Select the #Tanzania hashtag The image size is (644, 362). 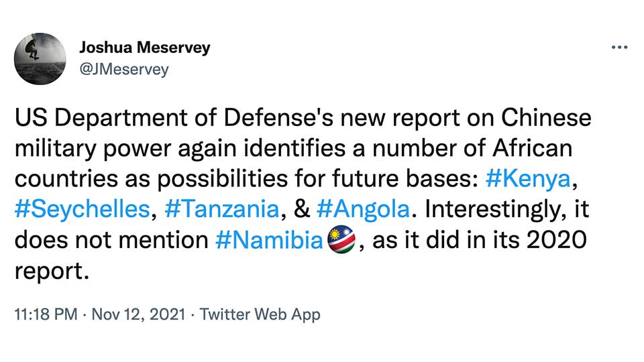[x=221, y=210]
